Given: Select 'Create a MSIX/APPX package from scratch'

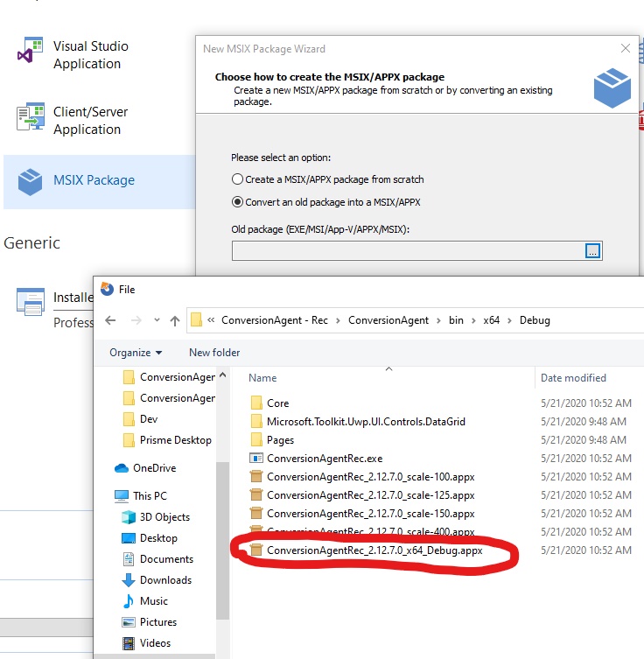Looking at the screenshot, I should (237, 179).
